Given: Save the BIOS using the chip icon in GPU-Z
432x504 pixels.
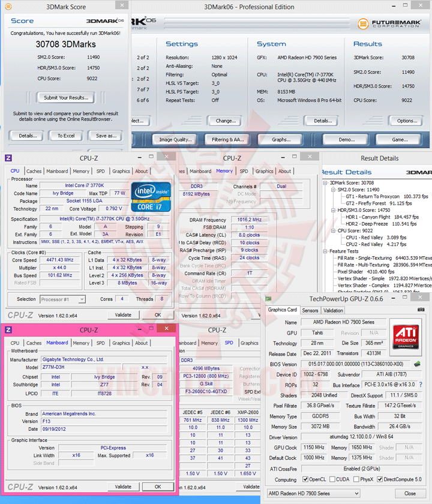Looking at the screenshot, I should [x=417, y=364].
